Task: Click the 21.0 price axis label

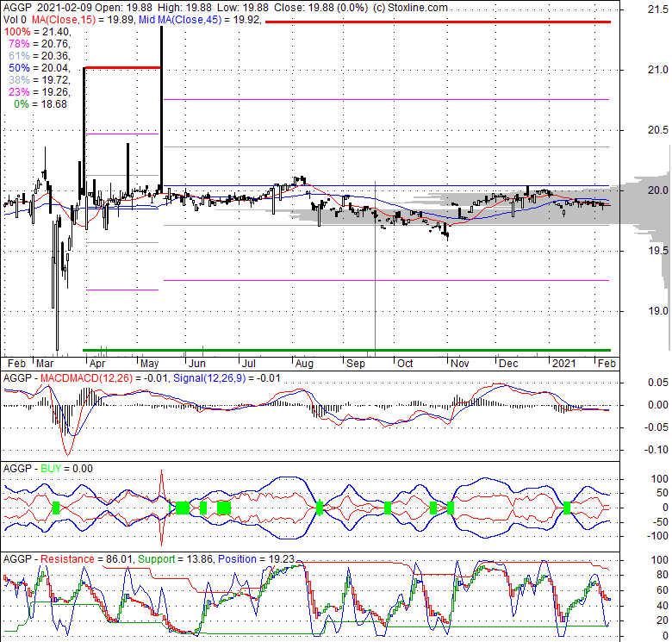Action: (658, 70)
